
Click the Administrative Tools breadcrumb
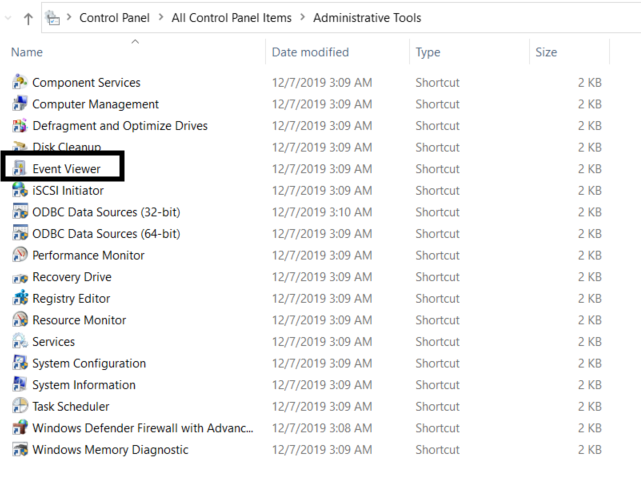point(367,18)
